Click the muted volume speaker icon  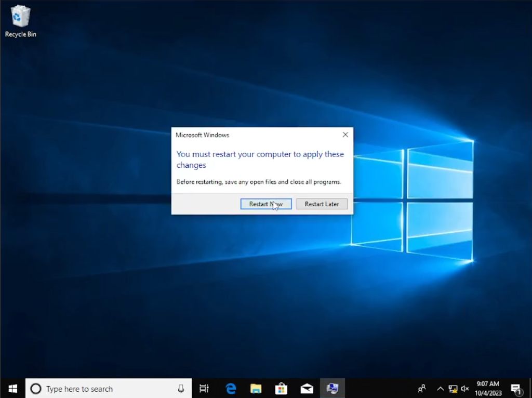tap(465, 389)
